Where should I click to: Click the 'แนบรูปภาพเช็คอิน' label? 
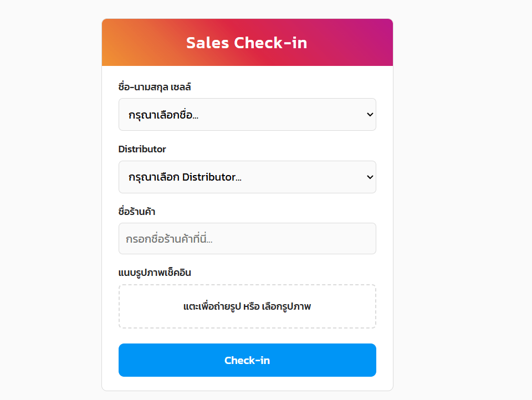pos(155,273)
